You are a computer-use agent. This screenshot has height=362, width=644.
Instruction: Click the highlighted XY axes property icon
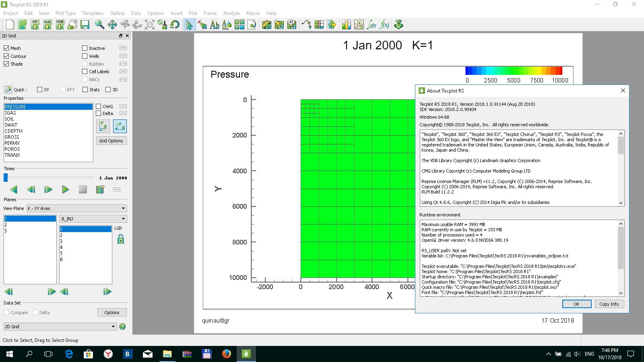point(120,126)
